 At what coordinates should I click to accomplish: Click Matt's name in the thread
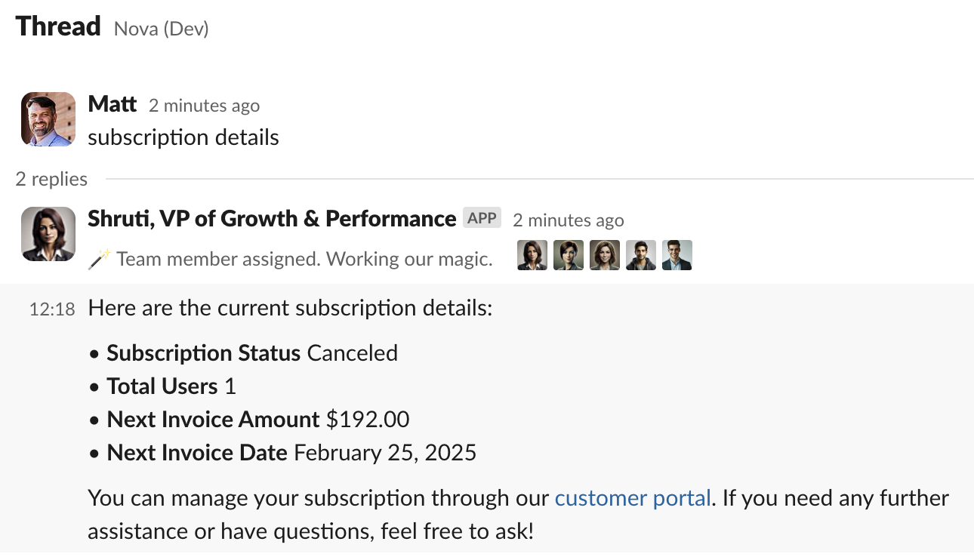pos(112,104)
